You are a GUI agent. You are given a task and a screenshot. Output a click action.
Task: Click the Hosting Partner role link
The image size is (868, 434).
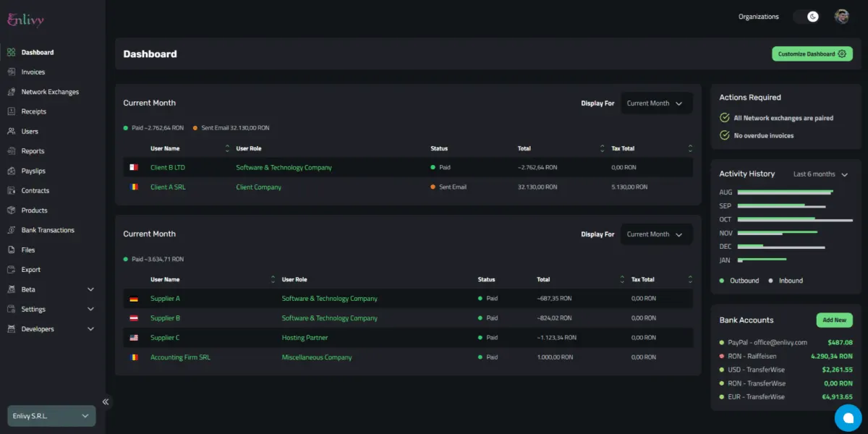click(305, 338)
